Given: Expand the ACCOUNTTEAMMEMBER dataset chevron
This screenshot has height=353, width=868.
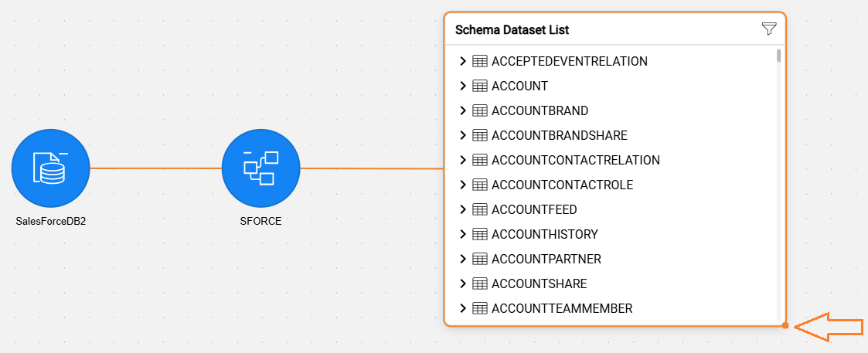Looking at the screenshot, I should [x=463, y=308].
